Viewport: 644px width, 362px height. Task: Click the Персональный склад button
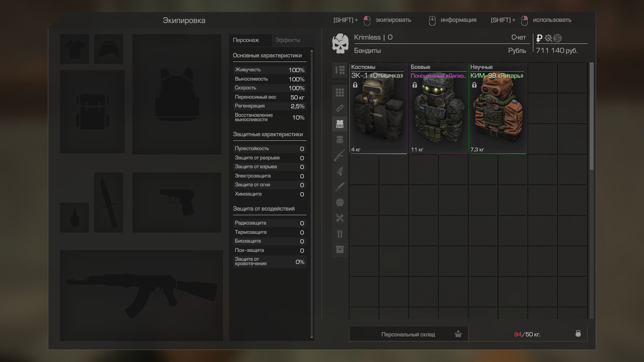click(409, 334)
